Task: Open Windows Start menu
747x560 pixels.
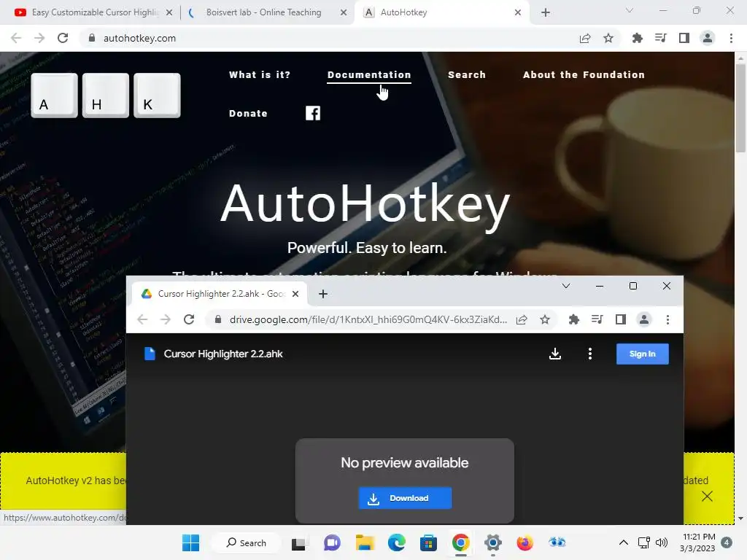Action: click(x=190, y=542)
